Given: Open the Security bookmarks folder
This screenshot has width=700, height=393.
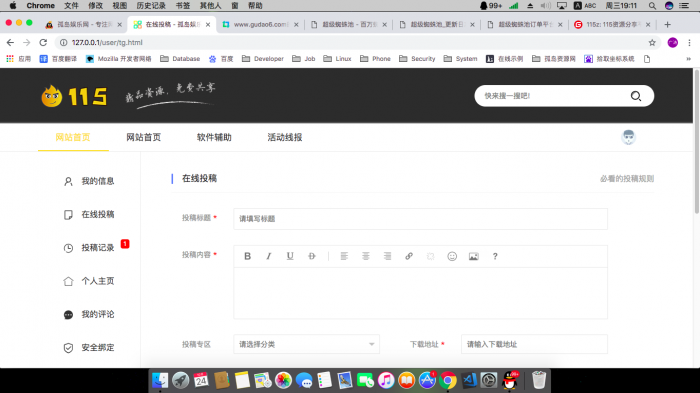Looking at the screenshot, I should coord(417,59).
